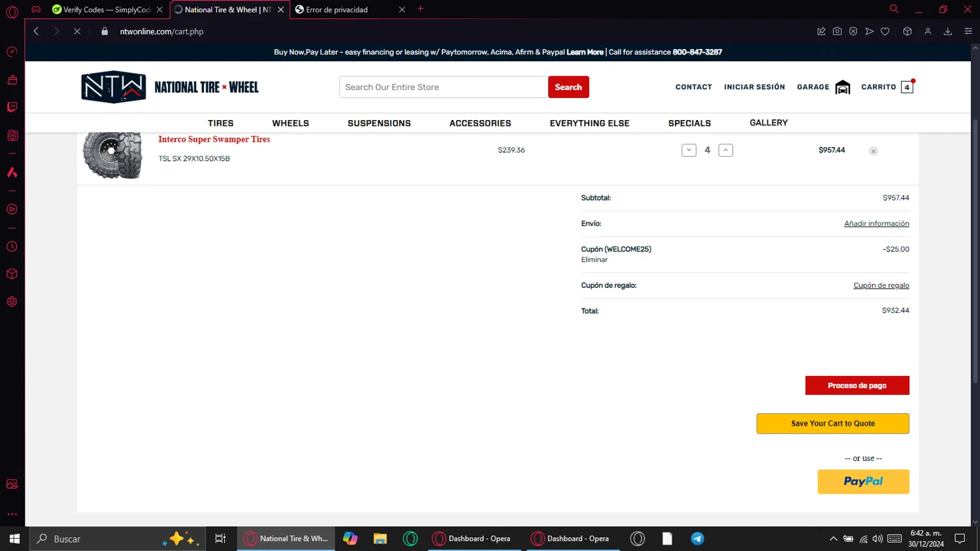Image resolution: width=980 pixels, height=551 pixels.
Task: Click the Super Swamper tire thumbnail
Action: pos(112,155)
